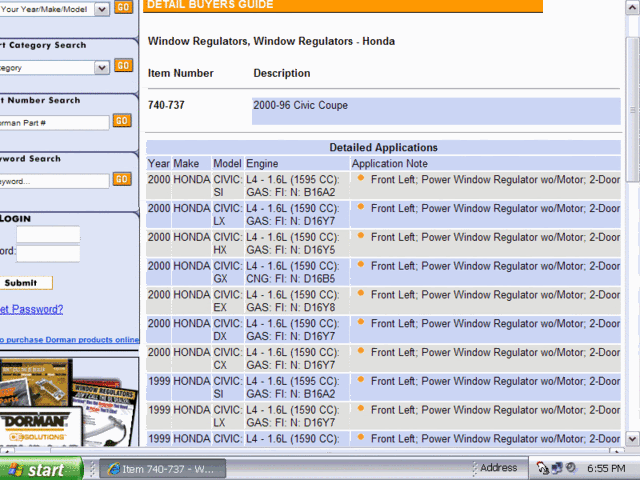The image size is (640, 480).
Task: Click orange bullet in 2000 CIVIC CX row
Action: 361,350
